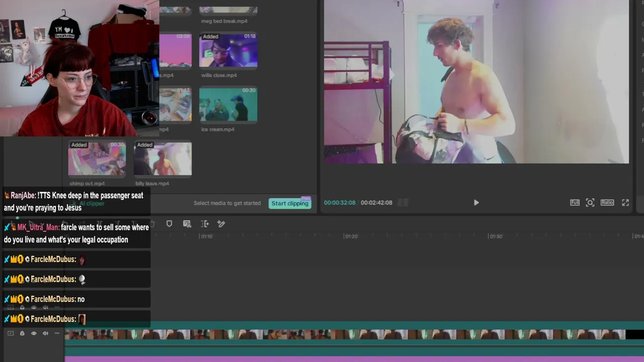Click the video preview frame

coord(476,81)
